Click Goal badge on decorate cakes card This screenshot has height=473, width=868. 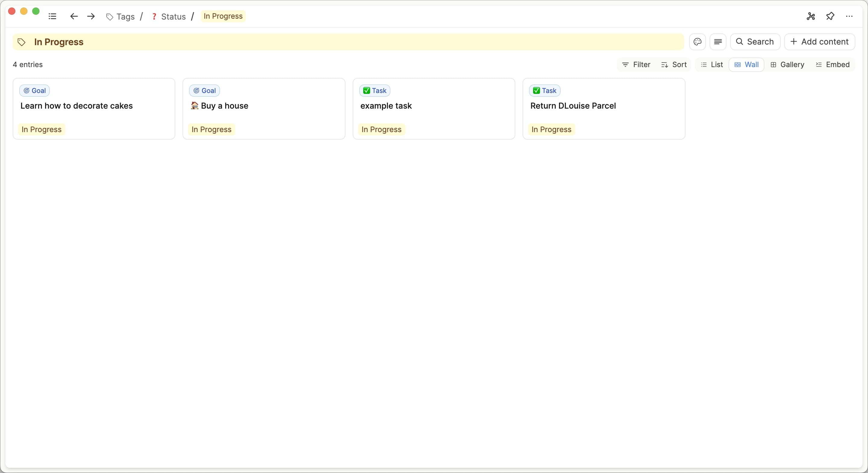(x=34, y=91)
